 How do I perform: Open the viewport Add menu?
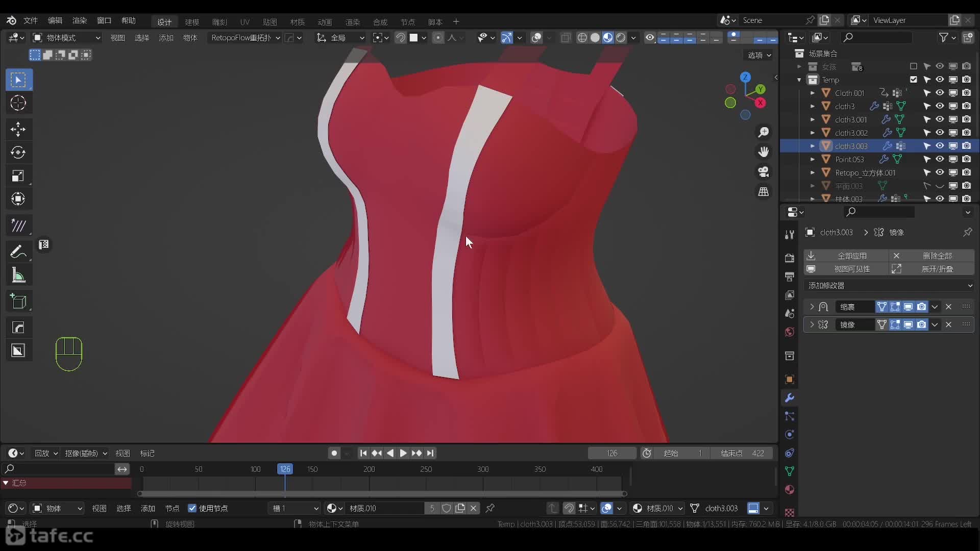(x=166, y=38)
